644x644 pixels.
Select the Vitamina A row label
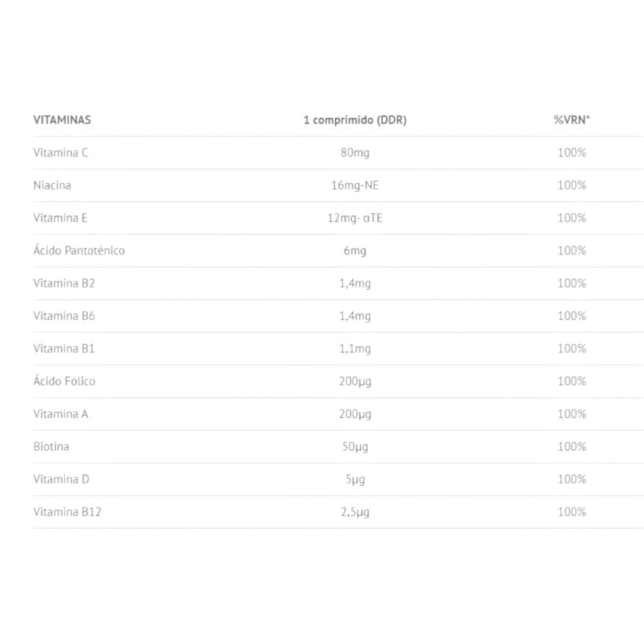[61, 414]
